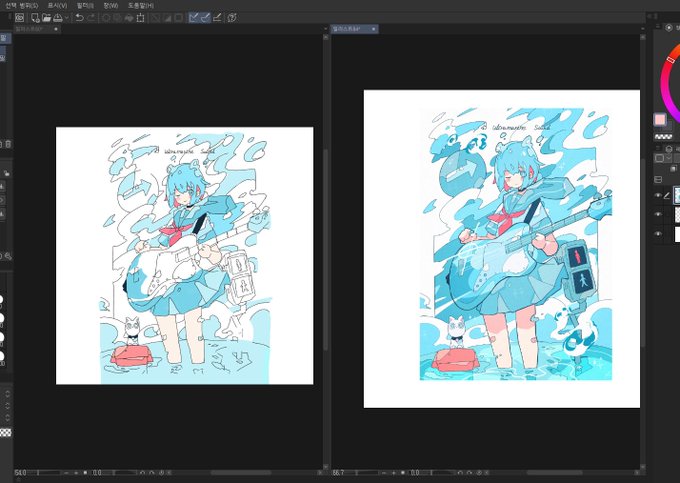This screenshot has width=680, height=483.
Task: Open the layer property effect dropdown arrow
Action: coord(669,158)
